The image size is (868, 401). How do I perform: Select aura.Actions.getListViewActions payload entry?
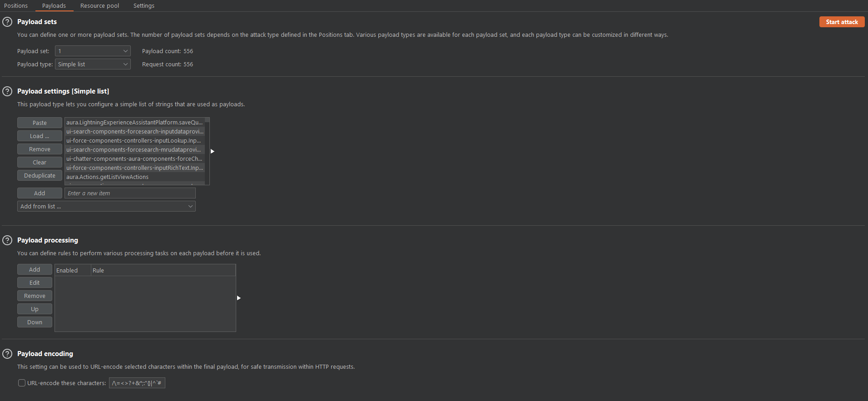108,177
